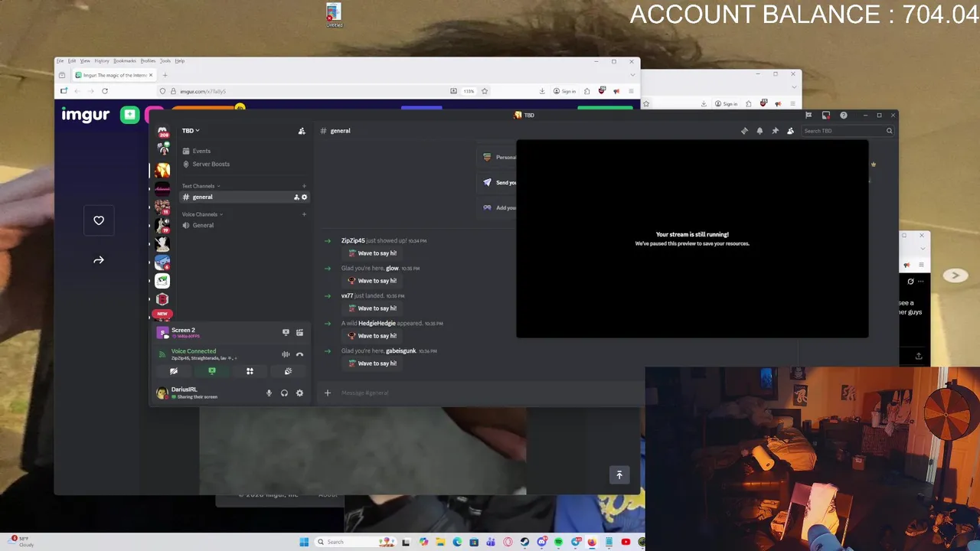Open soundboard button in Discord voice panel
Viewport: 980px width, 551px height.
[x=288, y=371]
